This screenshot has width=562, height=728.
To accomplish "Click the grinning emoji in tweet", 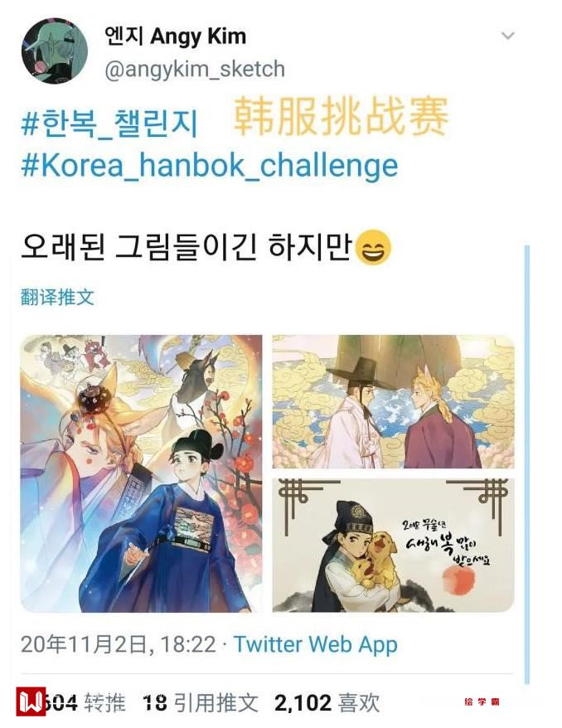I will pyautogui.click(x=373, y=247).
